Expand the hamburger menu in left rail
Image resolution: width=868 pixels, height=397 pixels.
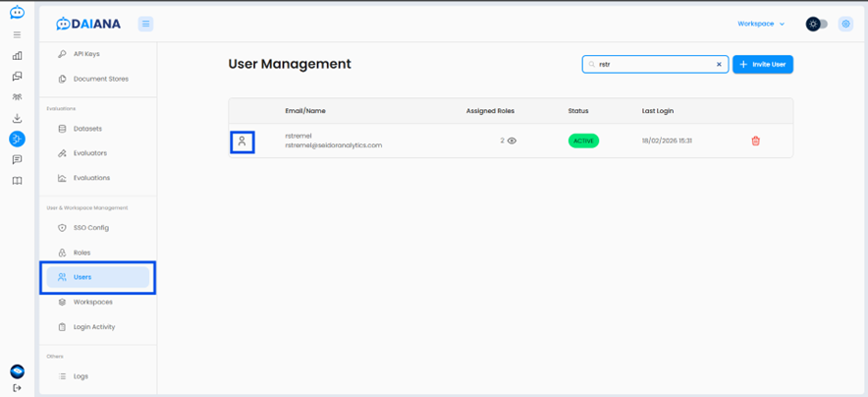pyautogui.click(x=17, y=34)
